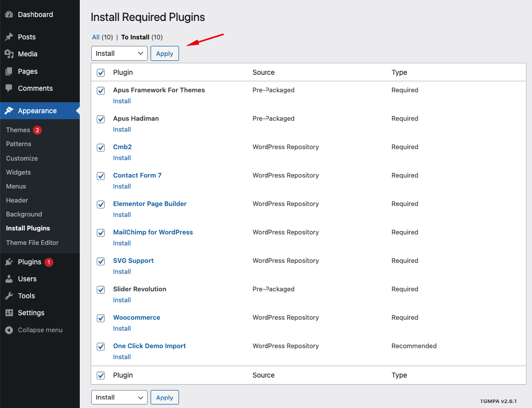This screenshot has width=532, height=408.
Task: Open the top bulk action Install dropdown
Action: pyautogui.click(x=119, y=53)
